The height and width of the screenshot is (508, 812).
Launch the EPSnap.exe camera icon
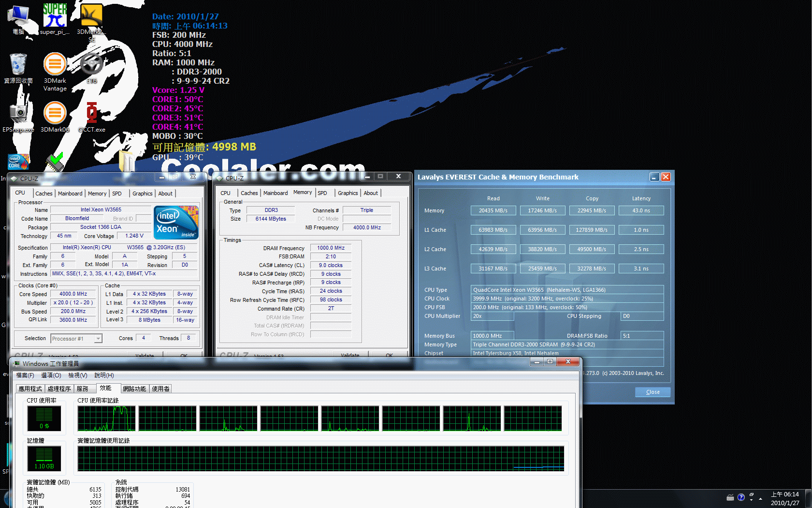pyautogui.click(x=18, y=118)
